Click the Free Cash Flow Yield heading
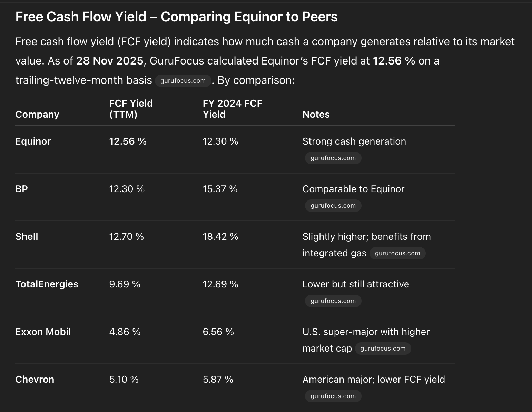The height and width of the screenshot is (412, 532). click(x=177, y=17)
